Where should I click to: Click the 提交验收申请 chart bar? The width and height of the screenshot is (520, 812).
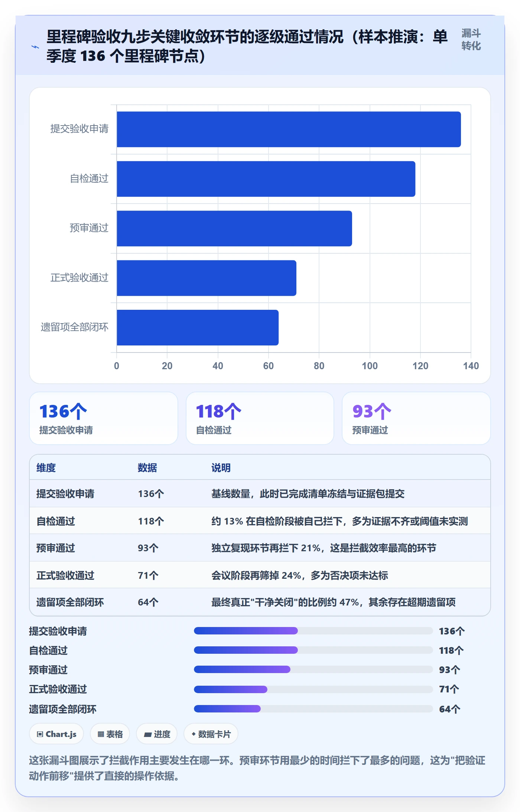click(x=289, y=129)
